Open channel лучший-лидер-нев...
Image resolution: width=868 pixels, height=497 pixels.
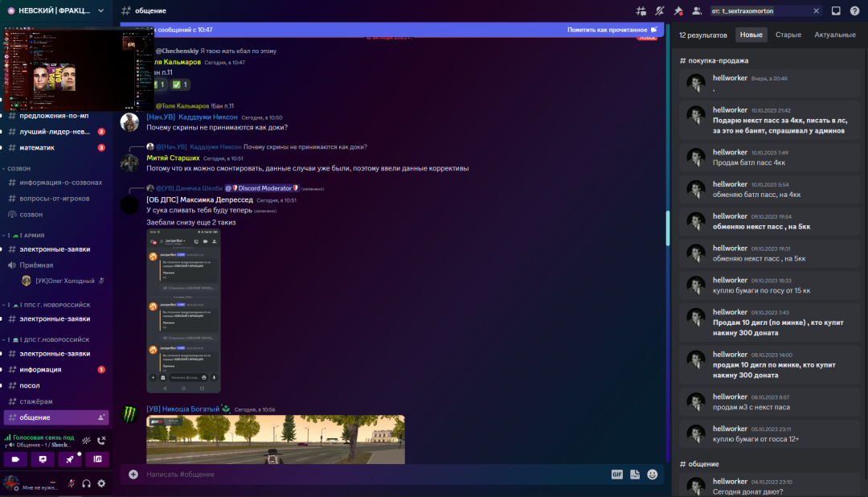(x=56, y=132)
